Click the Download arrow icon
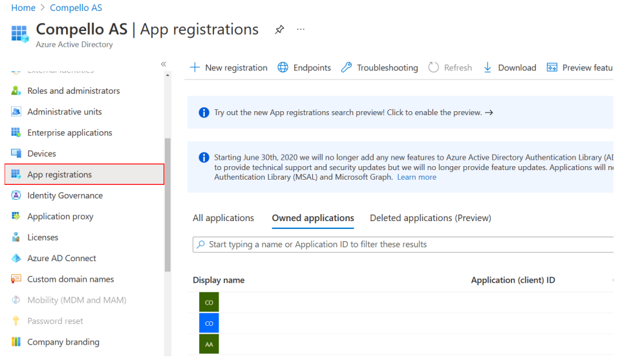 coord(487,68)
